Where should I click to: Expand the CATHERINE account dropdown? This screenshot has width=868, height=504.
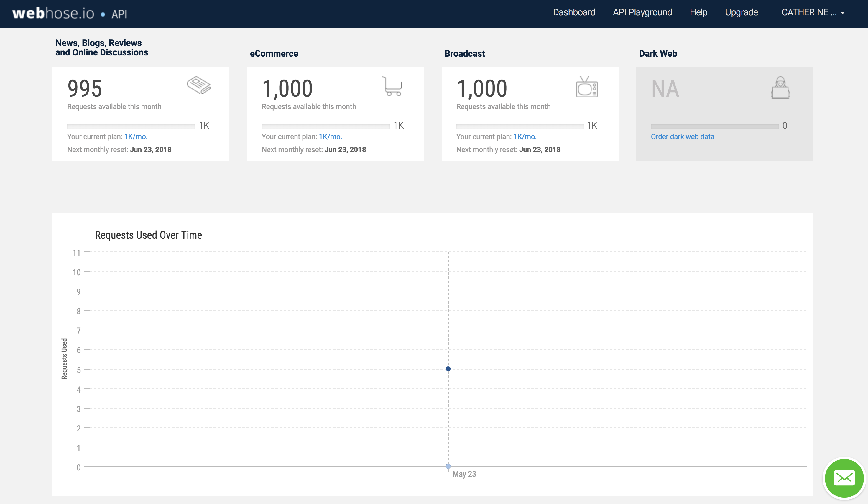(813, 13)
